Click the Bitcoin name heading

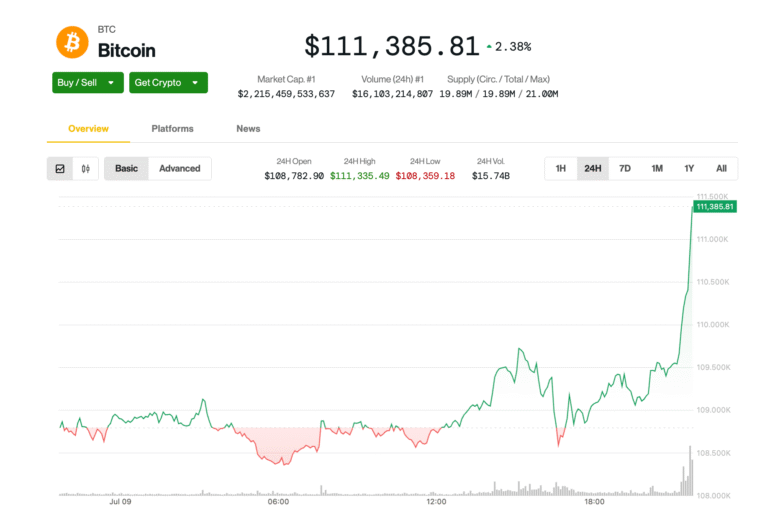[x=127, y=50]
